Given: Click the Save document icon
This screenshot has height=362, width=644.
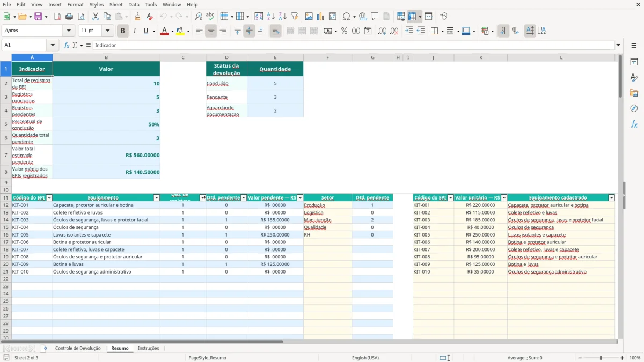Looking at the screenshot, I should coord(38,17).
